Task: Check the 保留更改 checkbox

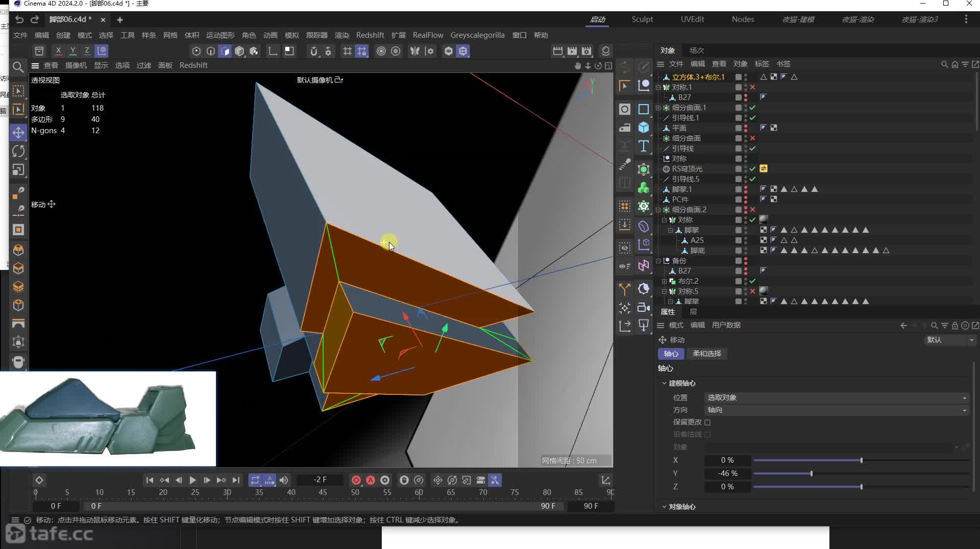Action: [x=707, y=422]
